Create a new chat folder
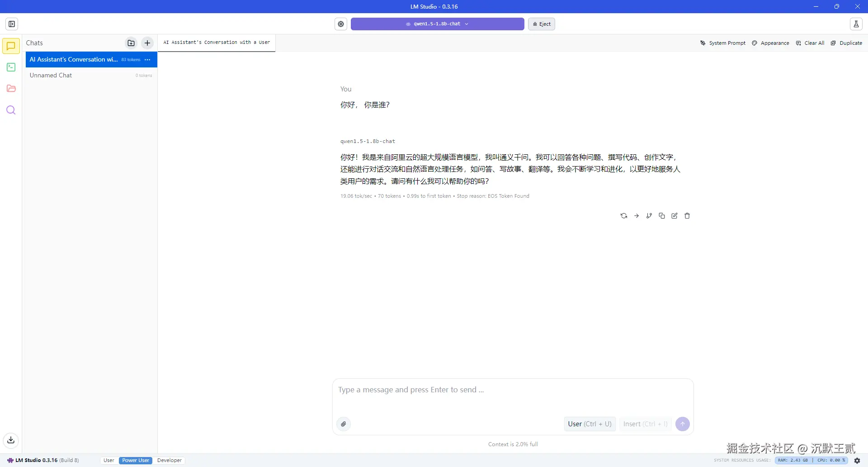This screenshot has height=467, width=868. 131,43
